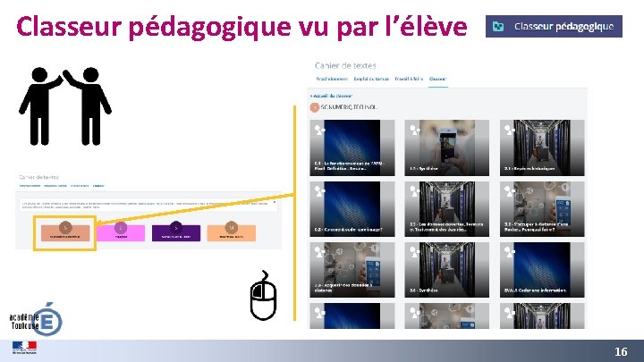The height and width of the screenshot is (362, 644).
Task: Open the light orange subject tile
Action: point(232,232)
